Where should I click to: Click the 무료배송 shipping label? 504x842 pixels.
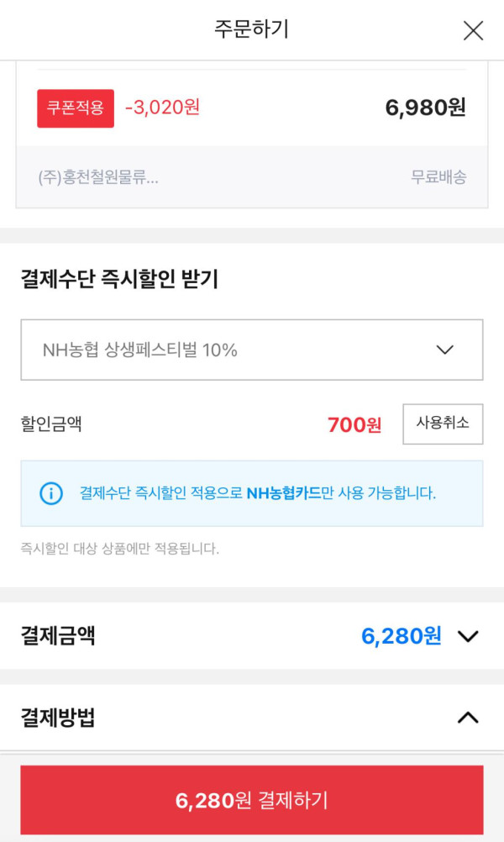pyautogui.click(x=438, y=177)
